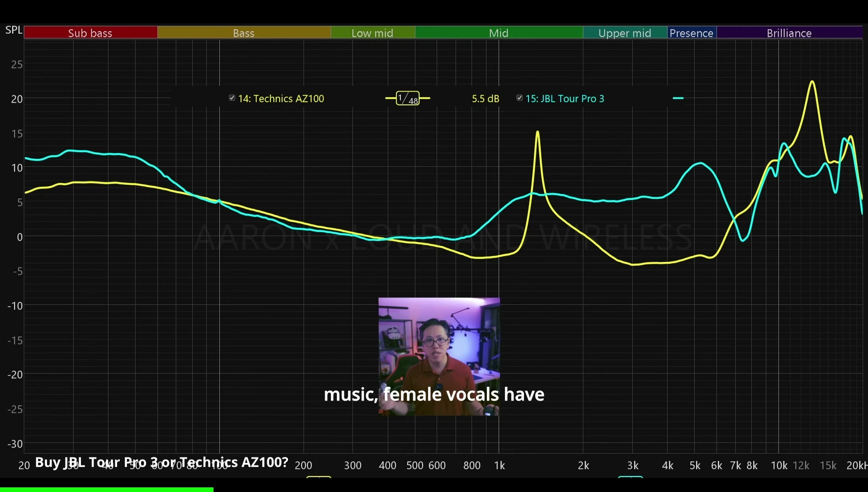Click the 200 frequency axis label
The height and width of the screenshot is (492, 868).
coord(303,465)
